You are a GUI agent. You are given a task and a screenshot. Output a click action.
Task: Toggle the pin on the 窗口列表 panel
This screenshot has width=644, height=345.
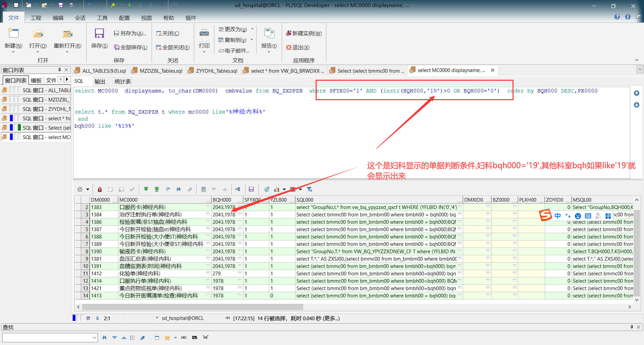click(x=59, y=70)
